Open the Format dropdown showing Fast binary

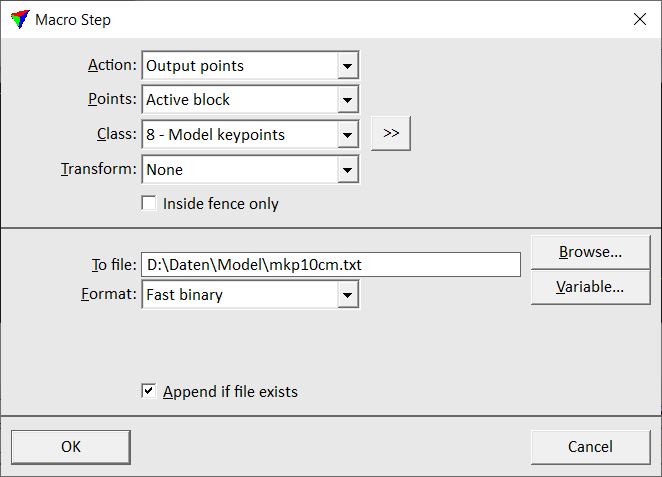[250, 295]
